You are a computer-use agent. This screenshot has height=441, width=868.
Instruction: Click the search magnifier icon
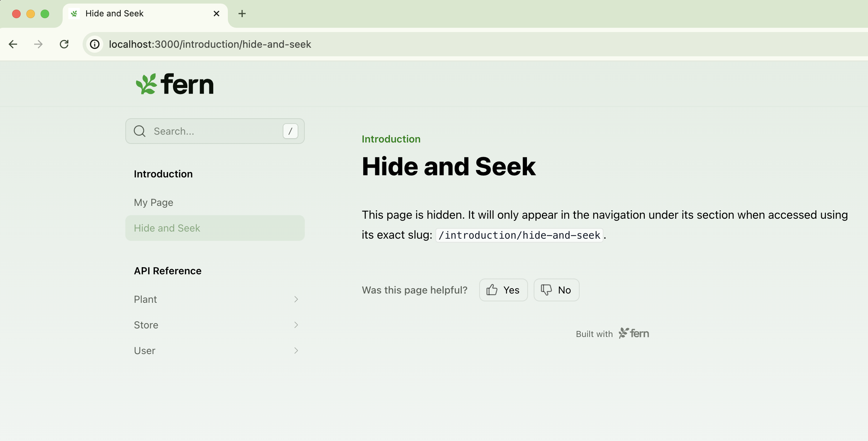(x=139, y=131)
